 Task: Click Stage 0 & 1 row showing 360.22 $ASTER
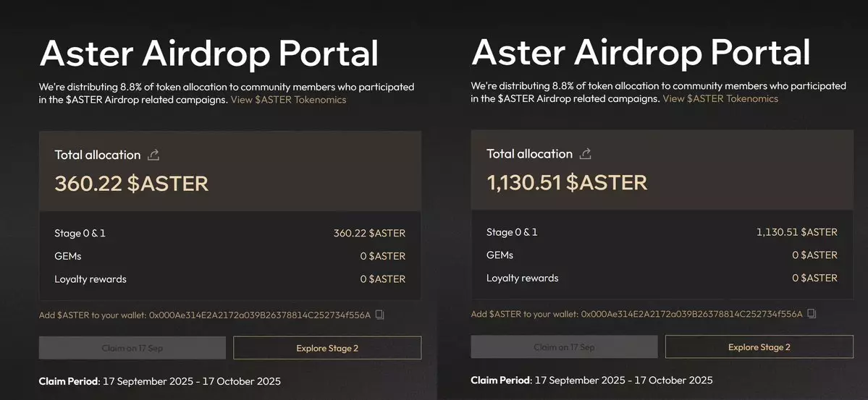[x=229, y=233]
